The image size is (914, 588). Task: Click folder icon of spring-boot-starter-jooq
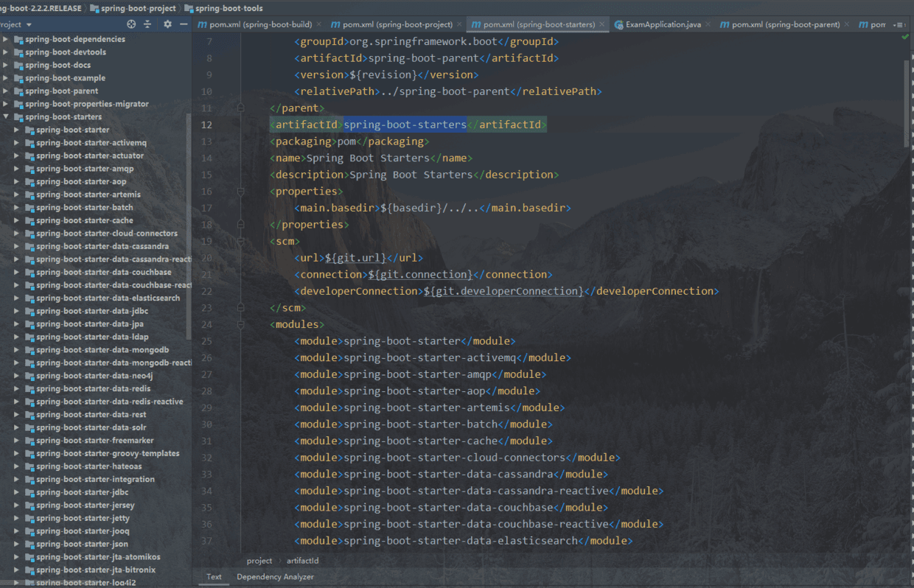[29, 531]
